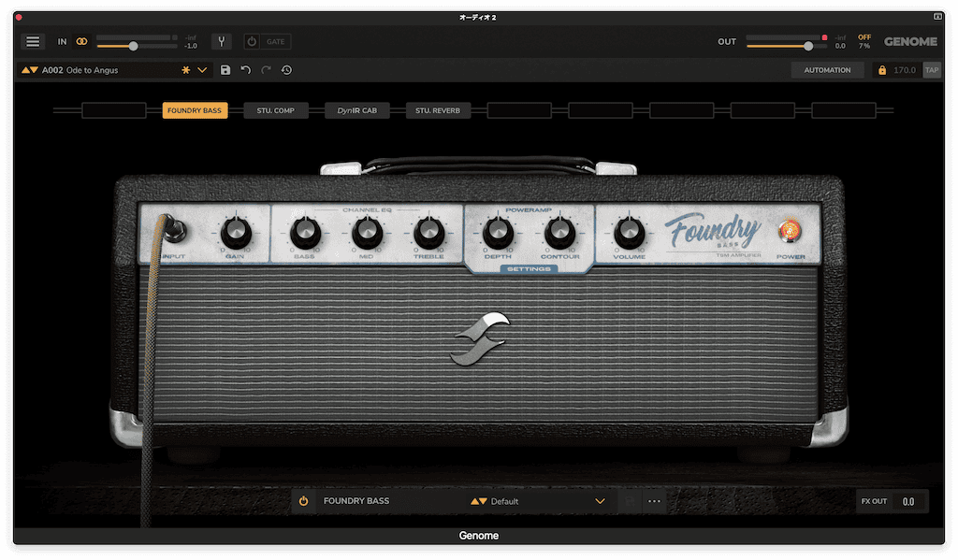Toggle the OFF 7% CPU indicator
958x560 pixels.
click(864, 41)
